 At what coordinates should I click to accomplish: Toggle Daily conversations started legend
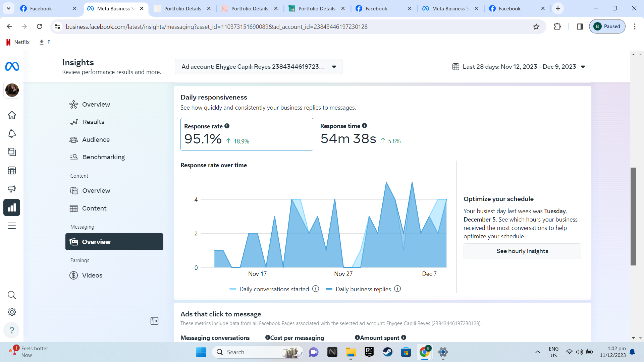[x=274, y=289]
